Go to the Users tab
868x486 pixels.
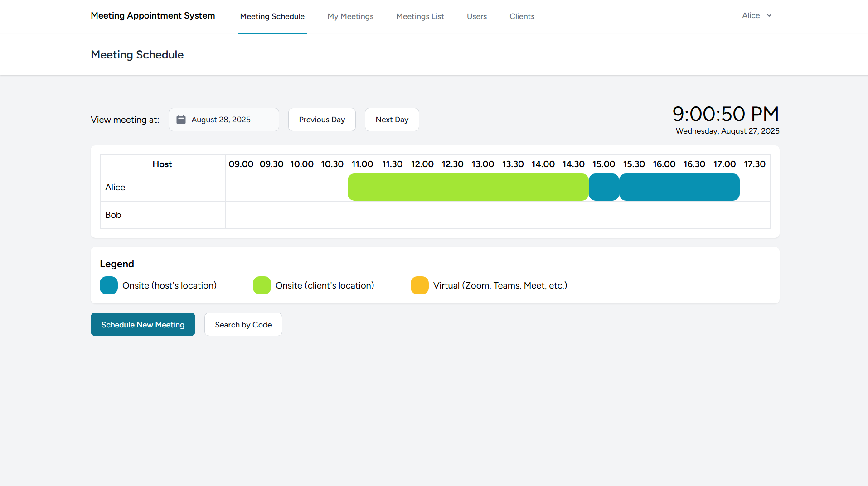click(476, 16)
